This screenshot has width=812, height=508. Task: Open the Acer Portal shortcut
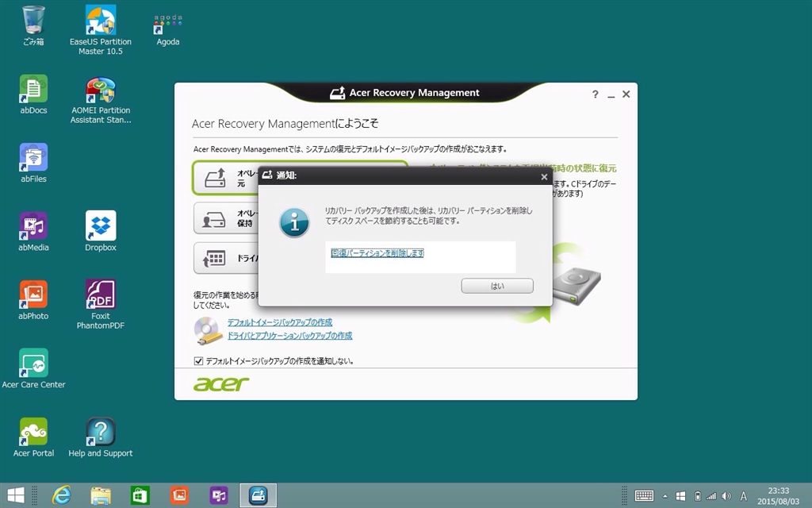tap(33, 437)
